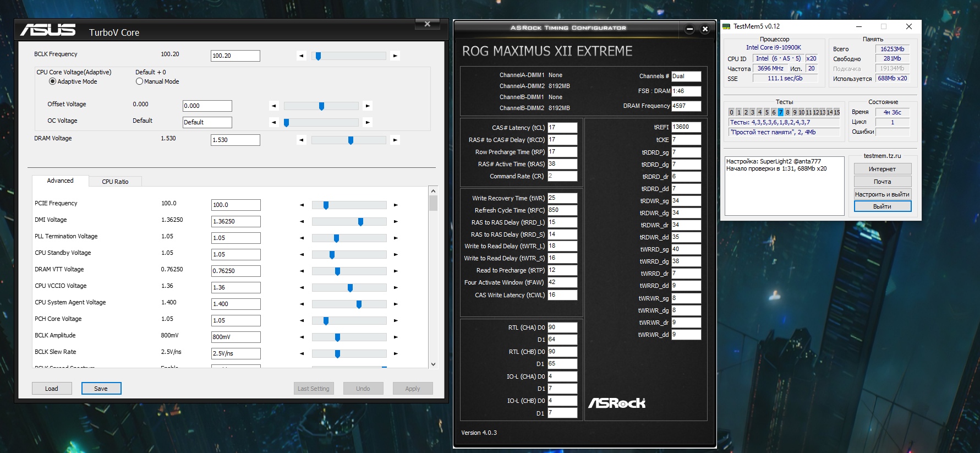This screenshot has height=453, width=980.
Task: Lower CPU System Agent Voltage via left arrow
Action: pos(302,304)
